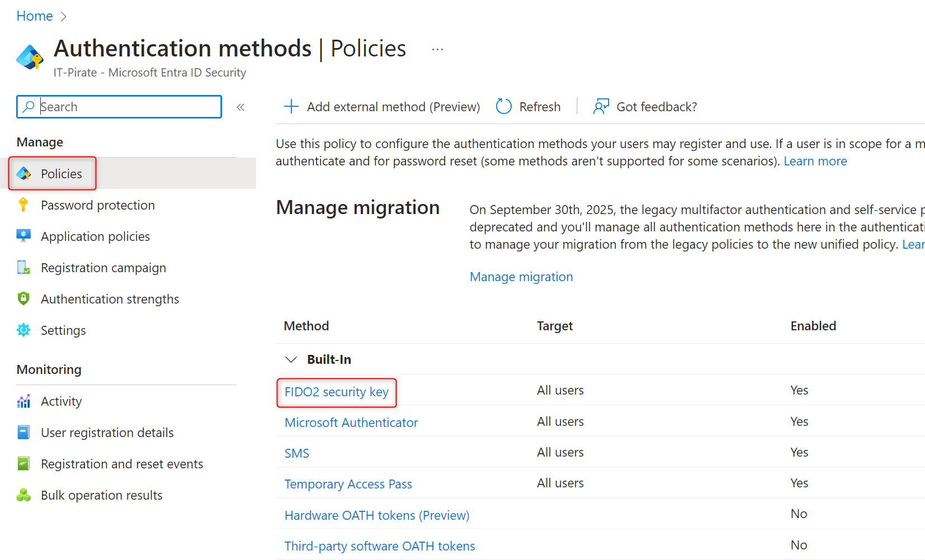This screenshot has height=560, width=925.
Task: Open Policies in the Manage menu
Action: (x=61, y=174)
